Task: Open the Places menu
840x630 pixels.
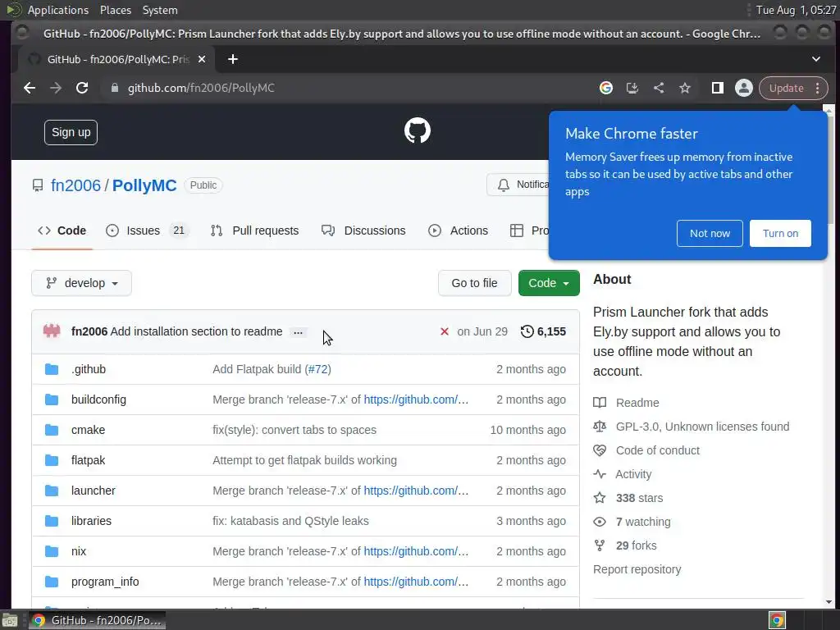Action: pyautogui.click(x=115, y=10)
